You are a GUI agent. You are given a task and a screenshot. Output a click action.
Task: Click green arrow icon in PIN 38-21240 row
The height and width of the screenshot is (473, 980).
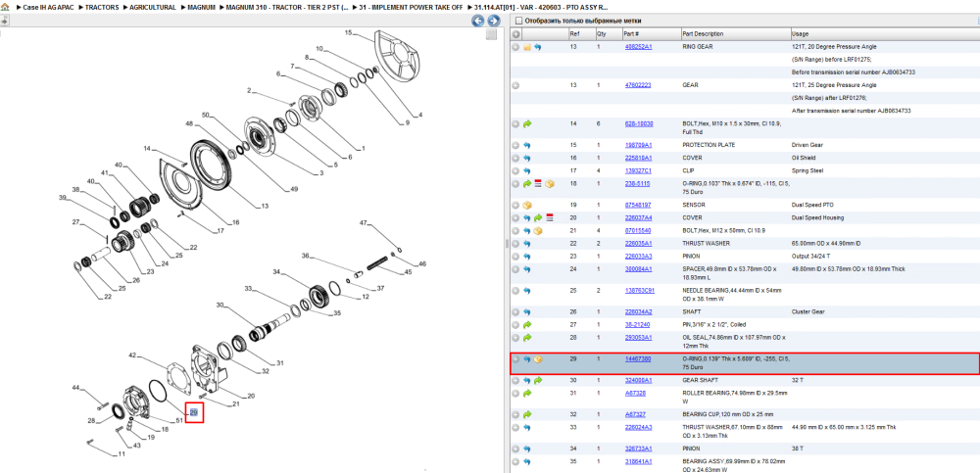coord(527,324)
